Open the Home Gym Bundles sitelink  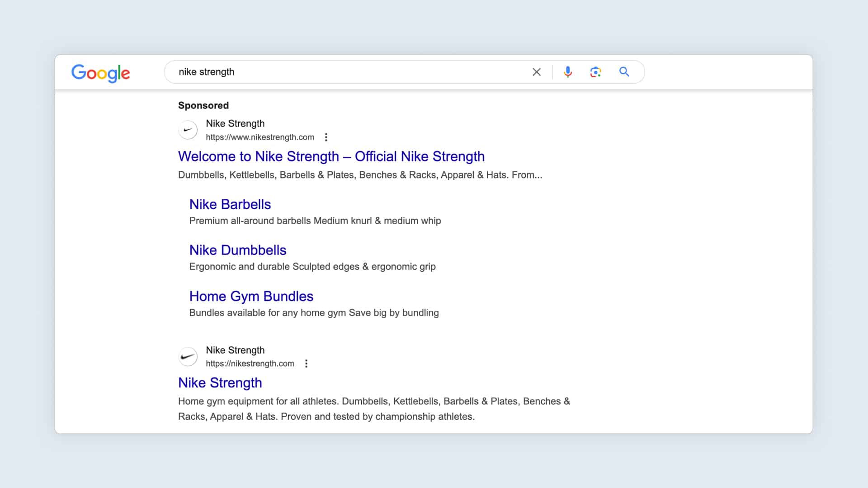[251, 296]
